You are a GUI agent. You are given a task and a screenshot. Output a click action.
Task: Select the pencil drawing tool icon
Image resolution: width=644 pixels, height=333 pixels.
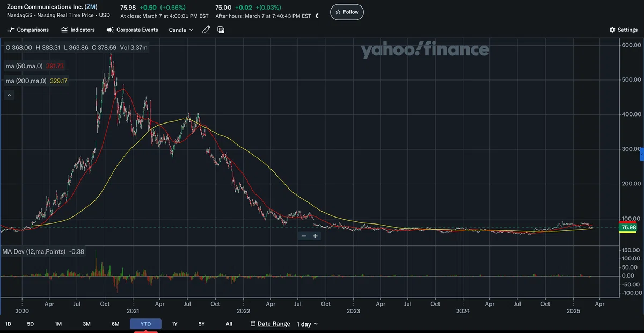(x=206, y=30)
